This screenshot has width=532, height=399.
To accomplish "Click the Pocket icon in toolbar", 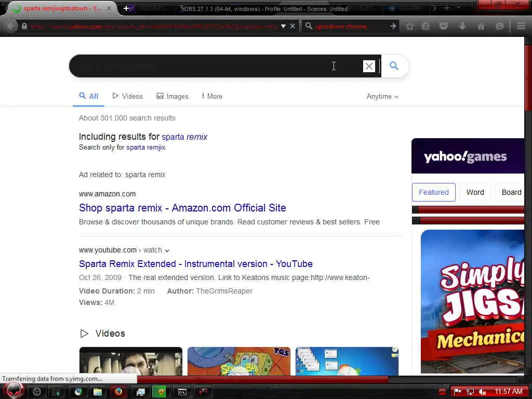I will 444,26.
